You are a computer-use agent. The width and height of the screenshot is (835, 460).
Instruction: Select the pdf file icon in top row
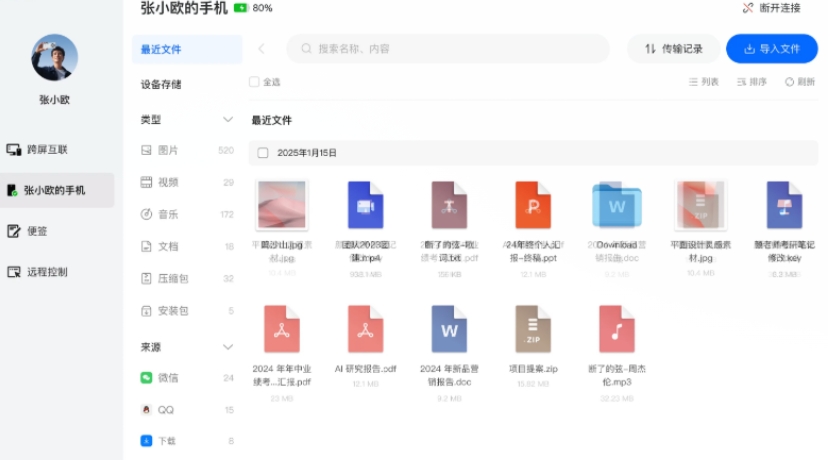pyautogui.click(x=449, y=205)
